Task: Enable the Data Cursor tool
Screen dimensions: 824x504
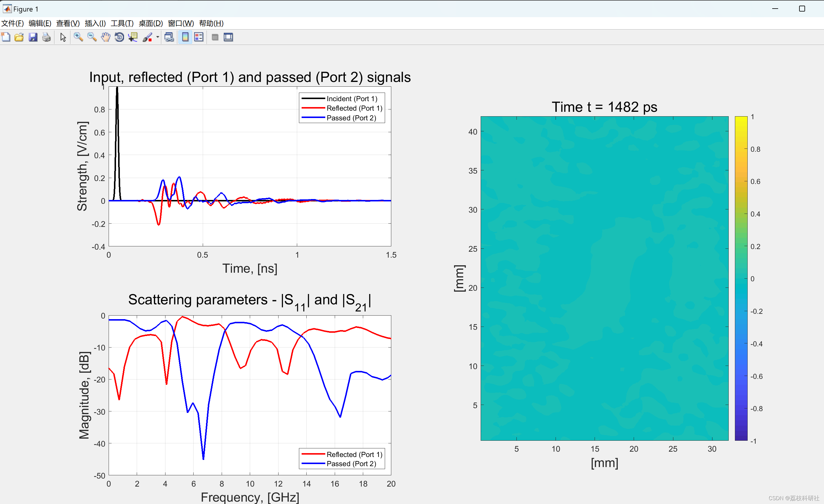Action: click(x=133, y=37)
